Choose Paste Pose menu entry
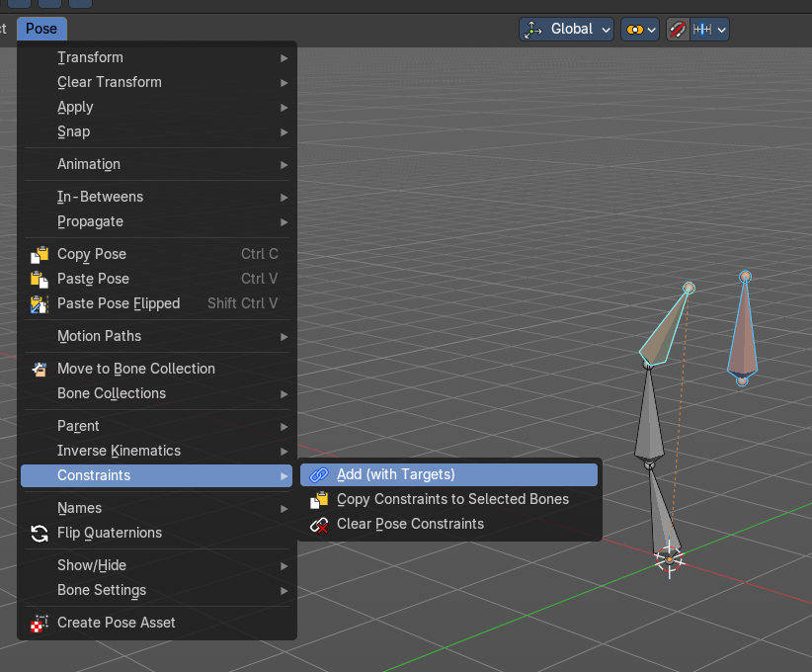This screenshot has width=812, height=672. coord(157,280)
